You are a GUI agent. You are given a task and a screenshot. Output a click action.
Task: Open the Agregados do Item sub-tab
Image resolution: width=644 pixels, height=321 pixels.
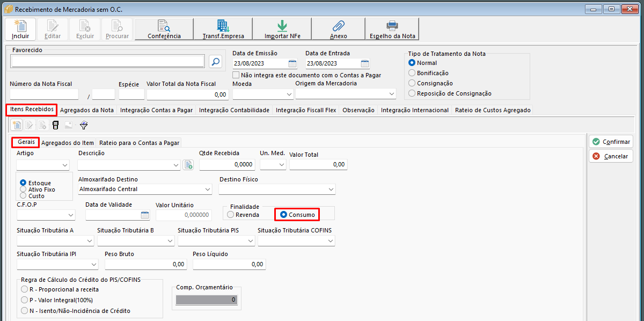tap(68, 143)
